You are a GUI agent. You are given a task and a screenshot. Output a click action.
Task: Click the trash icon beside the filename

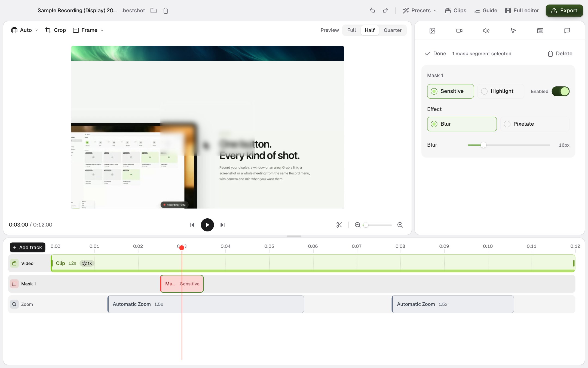(166, 11)
